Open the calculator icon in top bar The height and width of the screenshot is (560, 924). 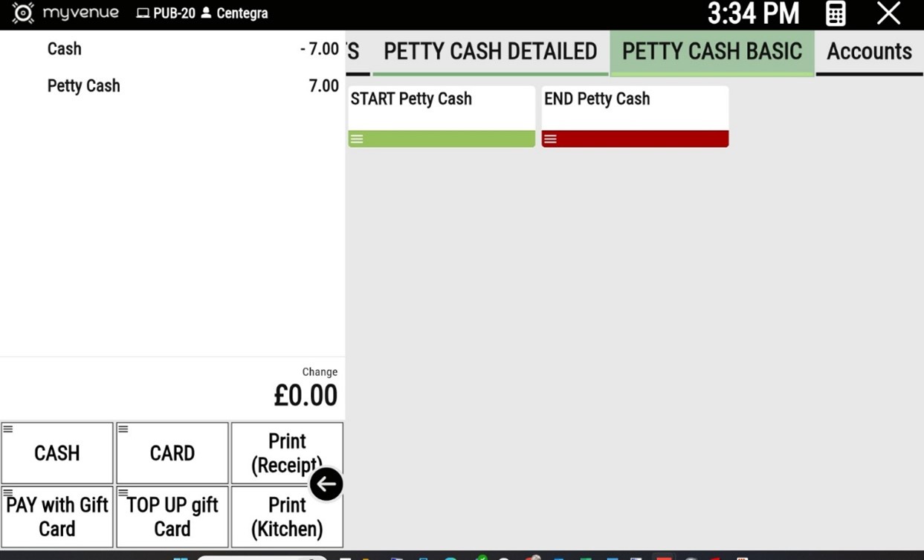(x=836, y=13)
